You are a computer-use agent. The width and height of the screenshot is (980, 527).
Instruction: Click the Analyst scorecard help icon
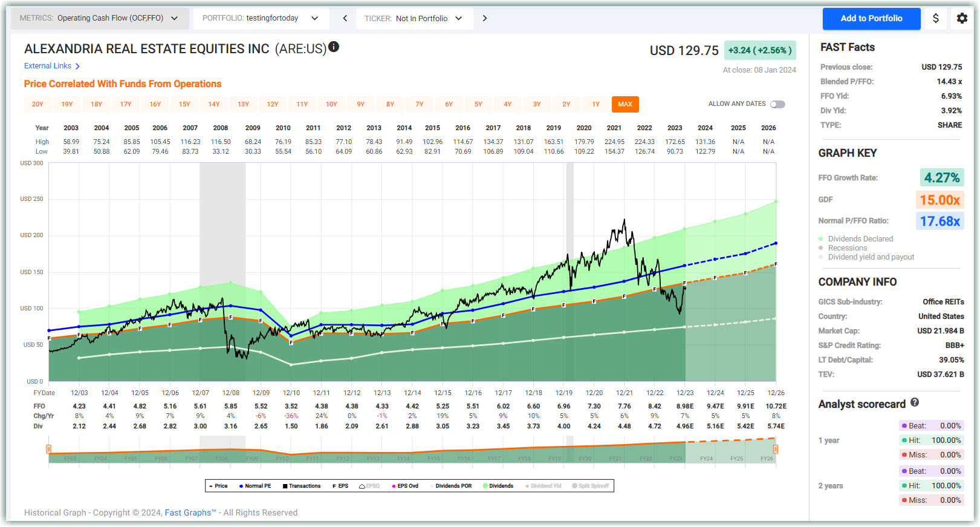[x=915, y=402]
